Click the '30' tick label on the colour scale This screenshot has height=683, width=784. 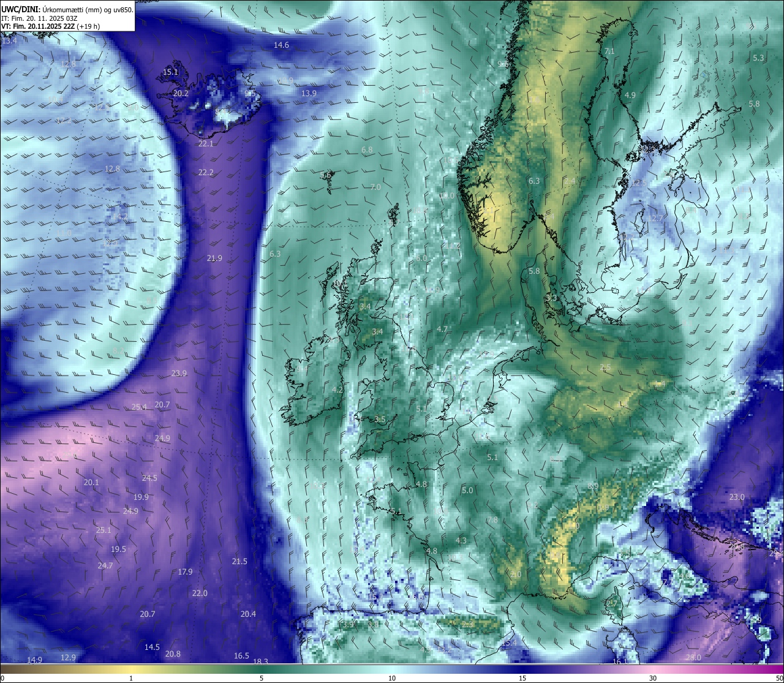(653, 678)
